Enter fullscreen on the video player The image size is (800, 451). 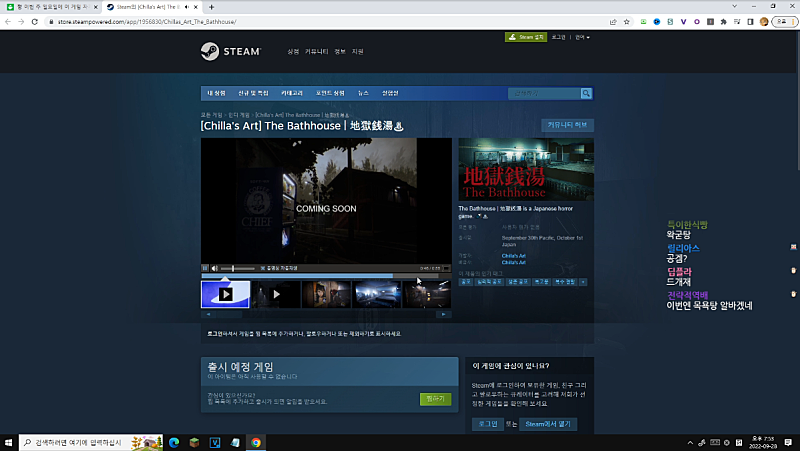[x=447, y=268]
